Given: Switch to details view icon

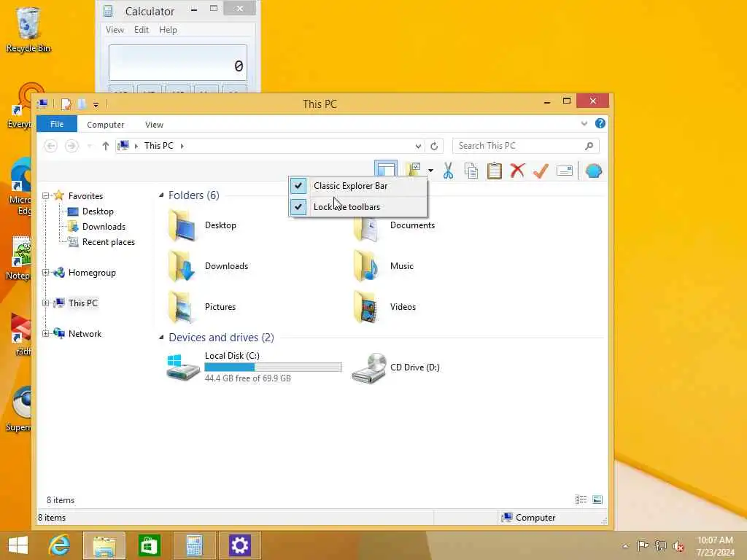Looking at the screenshot, I should click(581, 499).
